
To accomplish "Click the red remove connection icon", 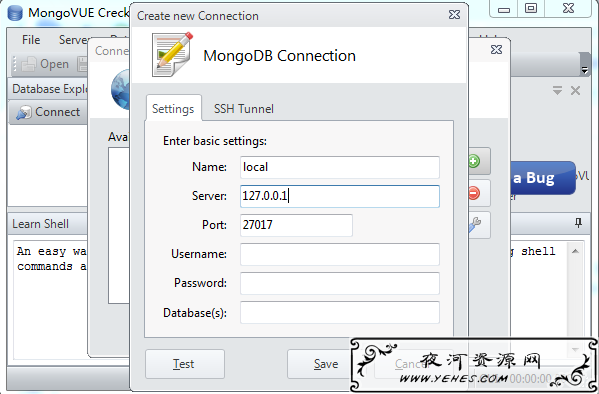I will (x=474, y=193).
